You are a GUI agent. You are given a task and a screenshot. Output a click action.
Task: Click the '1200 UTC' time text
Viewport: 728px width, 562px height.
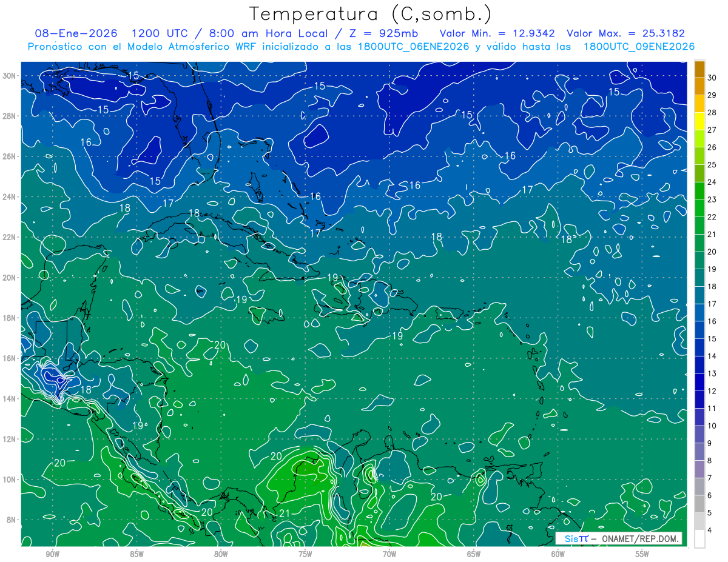point(160,33)
